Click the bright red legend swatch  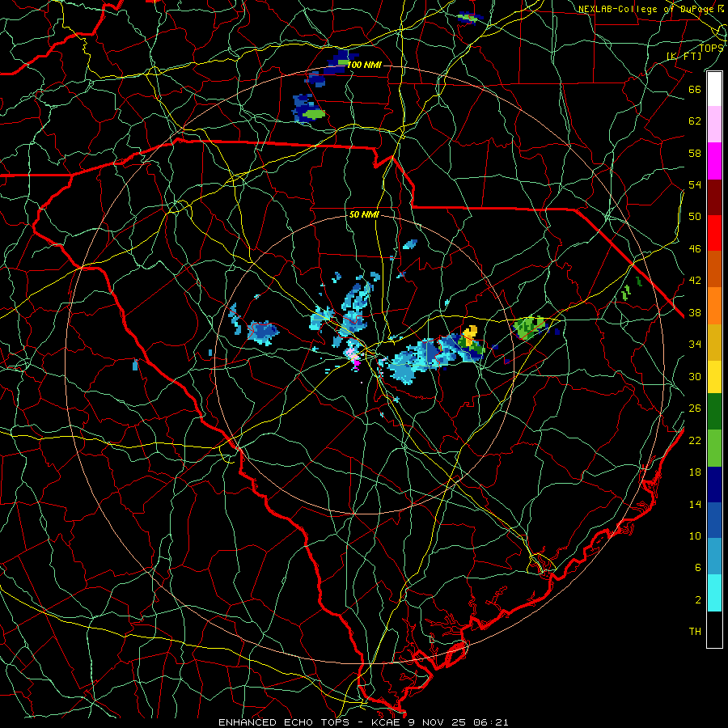[x=714, y=233]
